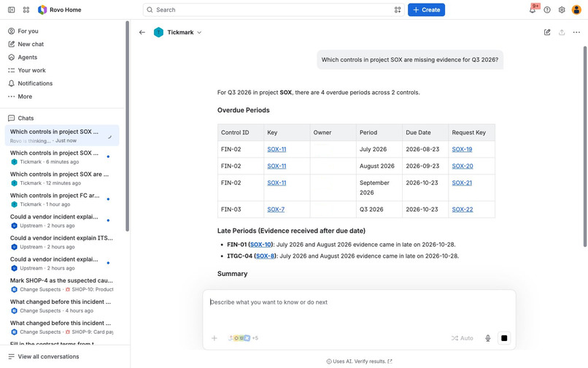Open the SOX-8 link for ITGC-04
The width and height of the screenshot is (588, 368).
coord(265,256)
